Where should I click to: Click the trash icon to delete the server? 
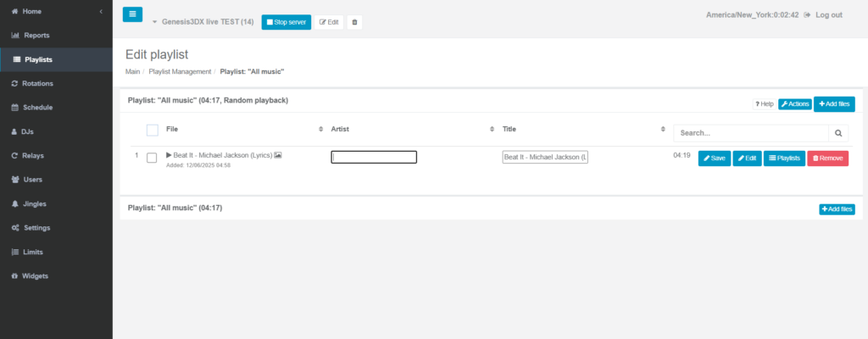(354, 22)
